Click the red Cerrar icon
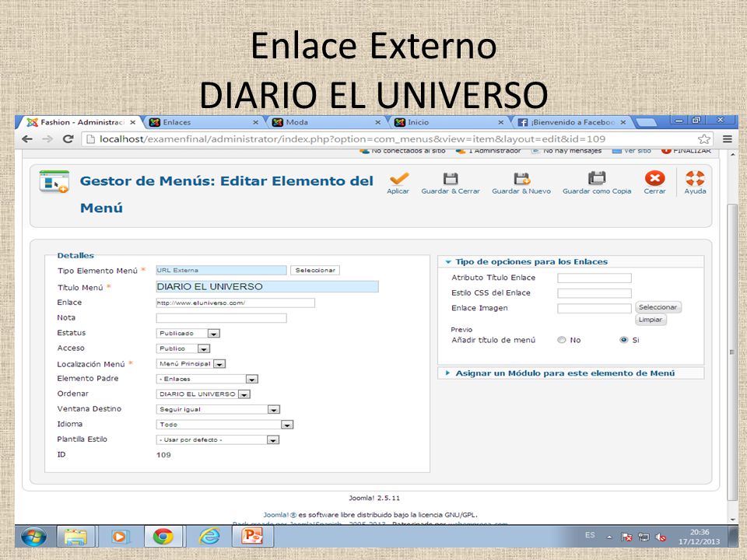 (x=654, y=178)
